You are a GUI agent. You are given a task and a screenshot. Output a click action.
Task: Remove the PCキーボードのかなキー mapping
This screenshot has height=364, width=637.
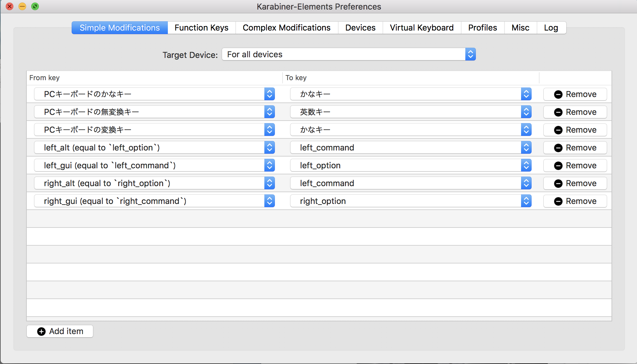click(x=575, y=94)
